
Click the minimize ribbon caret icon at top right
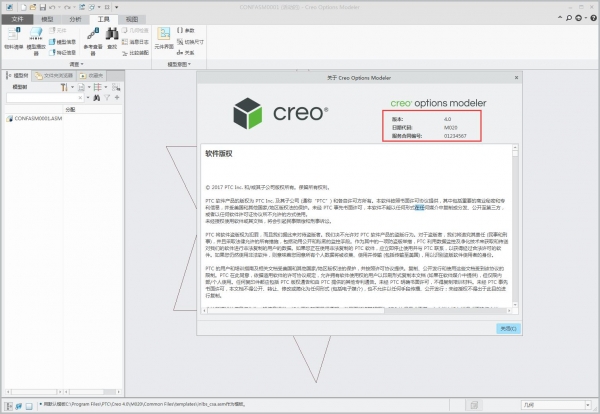[560, 18]
